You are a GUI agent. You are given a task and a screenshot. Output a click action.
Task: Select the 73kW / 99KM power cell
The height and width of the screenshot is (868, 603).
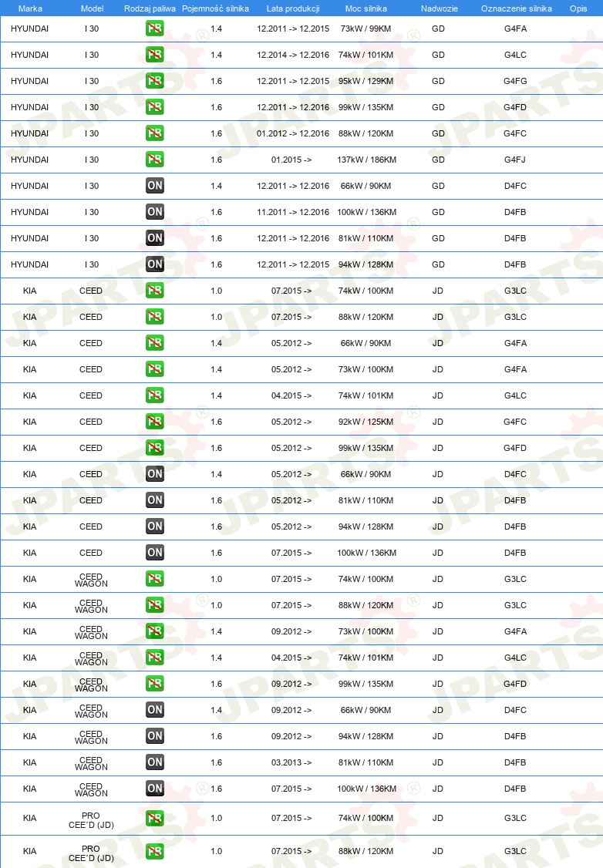coord(366,29)
